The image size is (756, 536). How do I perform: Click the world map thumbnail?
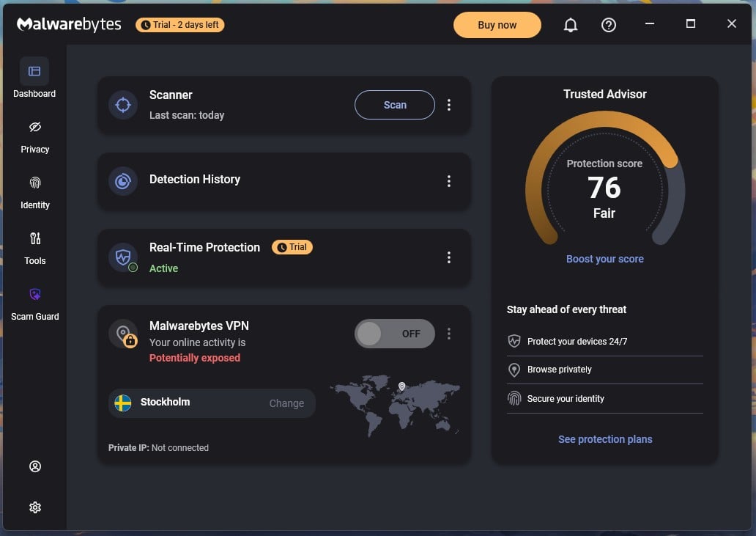click(x=395, y=405)
